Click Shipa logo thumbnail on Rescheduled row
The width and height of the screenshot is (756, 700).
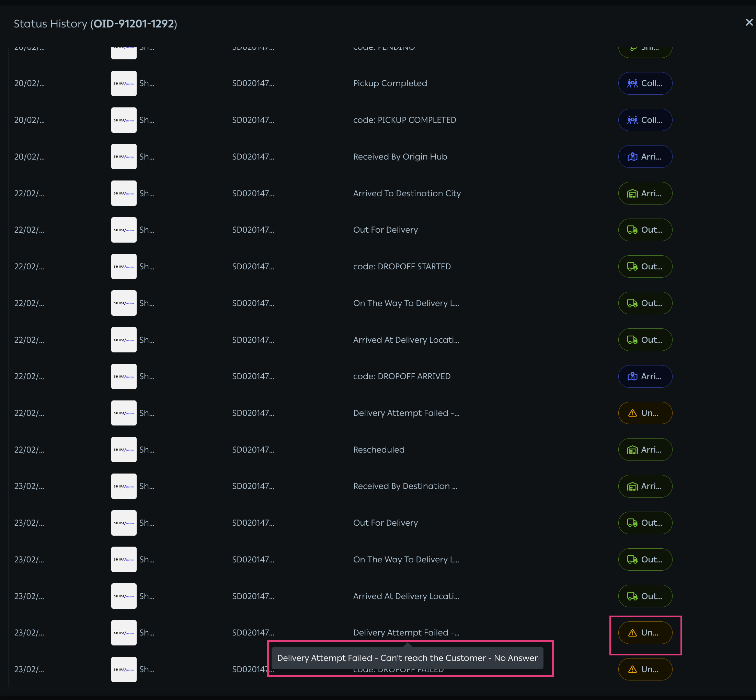124,450
